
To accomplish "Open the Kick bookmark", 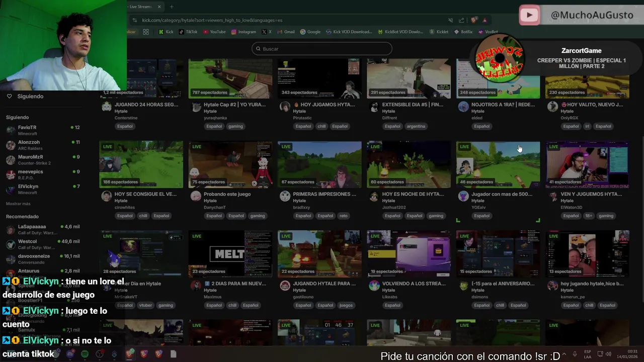I will pyautogui.click(x=166, y=32).
